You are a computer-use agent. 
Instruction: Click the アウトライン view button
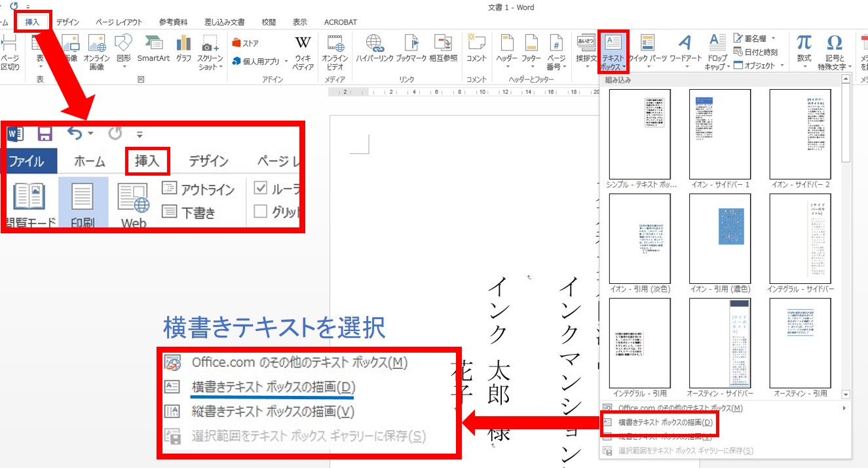click(x=198, y=189)
